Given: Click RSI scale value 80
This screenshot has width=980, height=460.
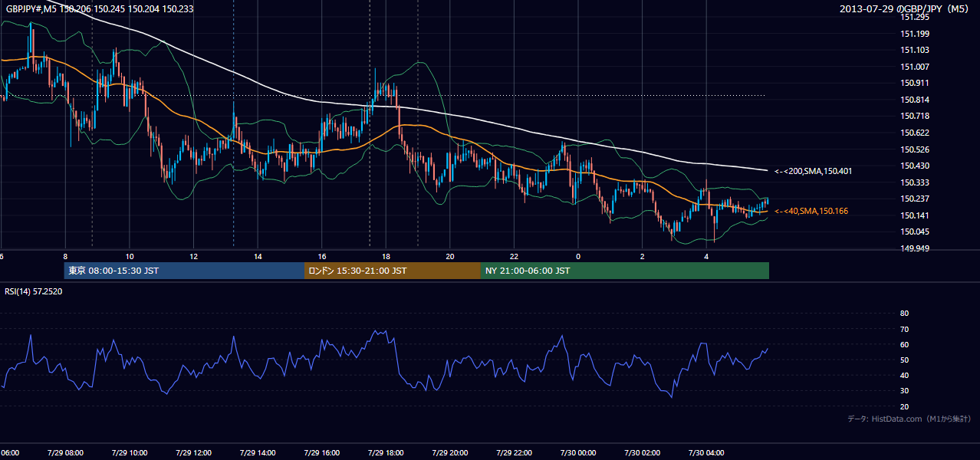Looking at the screenshot, I should [904, 314].
